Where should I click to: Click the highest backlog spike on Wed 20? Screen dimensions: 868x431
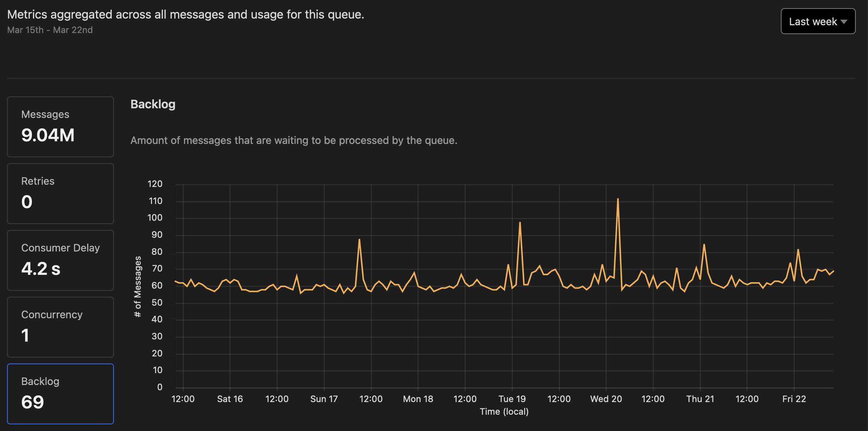[618, 199]
